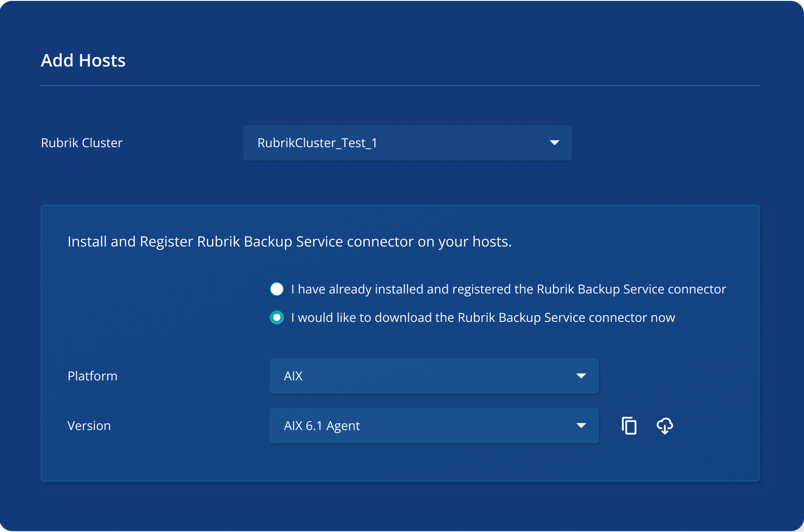Select the already installed and registered radio option
804x532 pixels.
click(277, 289)
